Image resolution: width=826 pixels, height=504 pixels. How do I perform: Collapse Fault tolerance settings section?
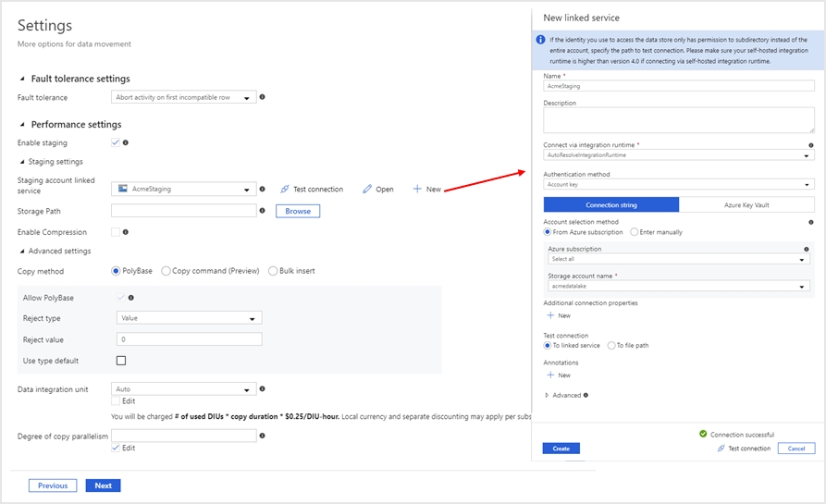(x=22, y=79)
